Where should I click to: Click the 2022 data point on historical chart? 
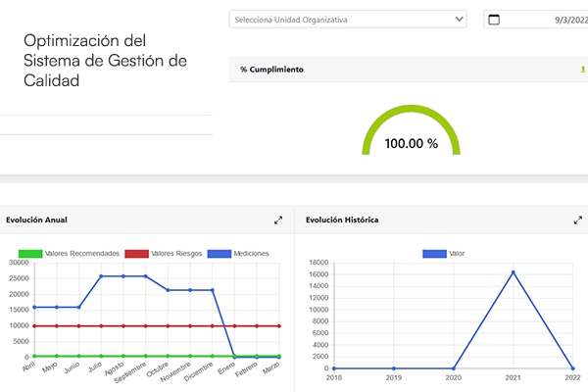point(572,368)
